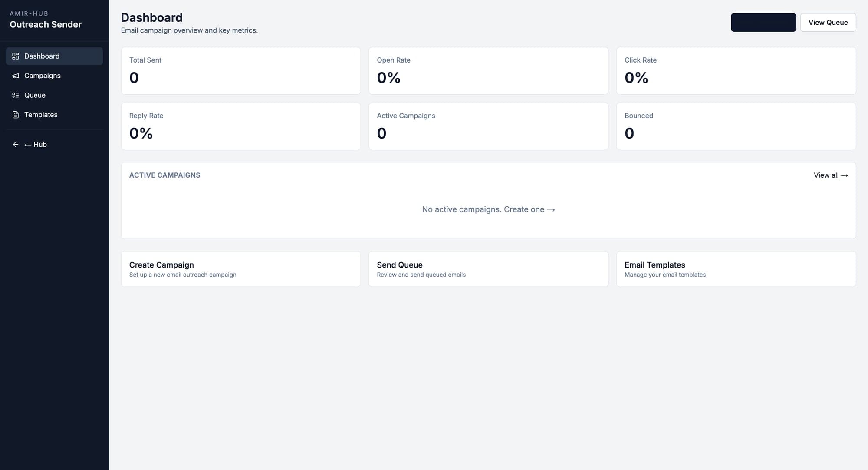Screen dimensions: 868x470
Task: Click the Outreach Sender title in sidebar
Action: pos(46,25)
